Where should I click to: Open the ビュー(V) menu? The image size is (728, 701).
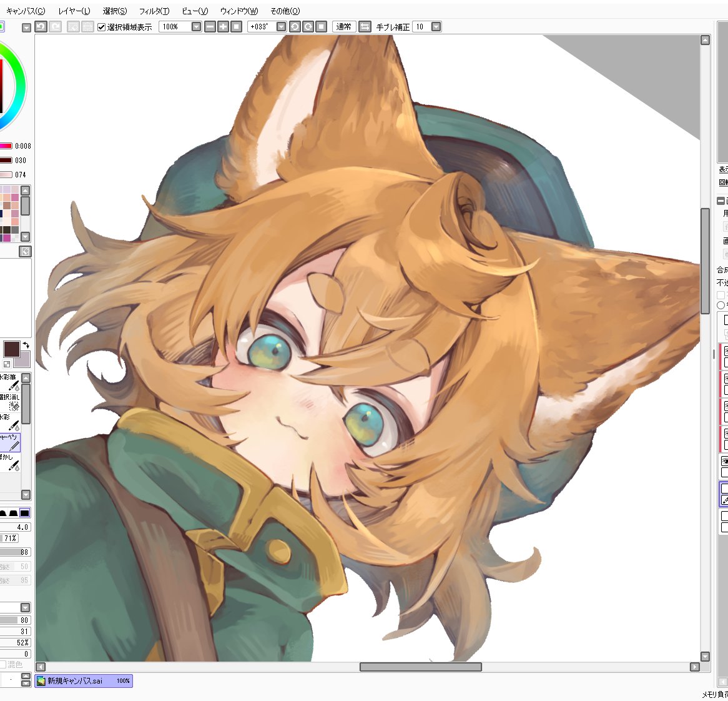[x=195, y=11]
